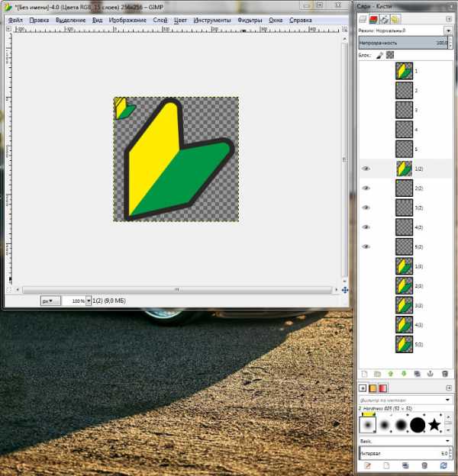
Task: Select layer 1(3) in the layers list
Action: [405, 266]
